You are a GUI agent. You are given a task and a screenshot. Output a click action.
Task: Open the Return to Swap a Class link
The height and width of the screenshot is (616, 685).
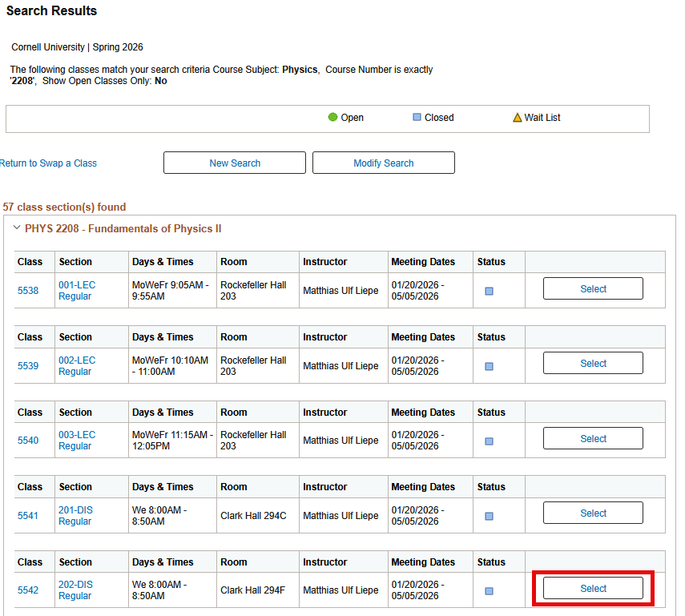[48, 163]
